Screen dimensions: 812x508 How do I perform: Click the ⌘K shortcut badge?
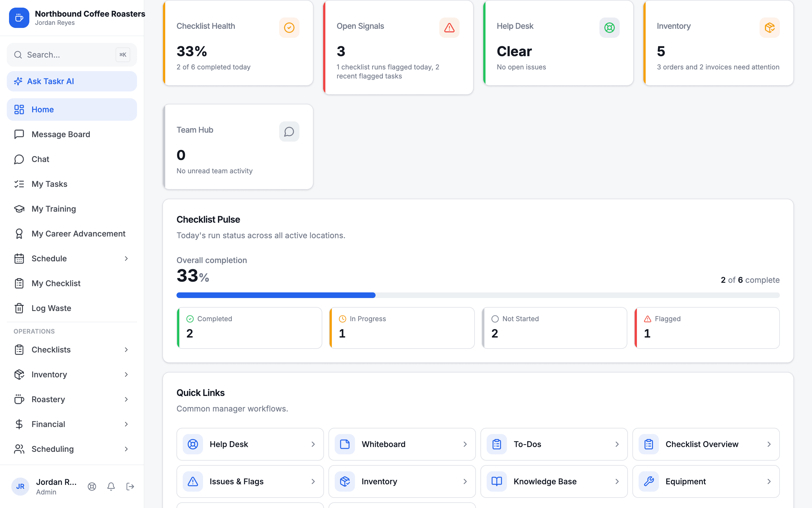(x=123, y=55)
